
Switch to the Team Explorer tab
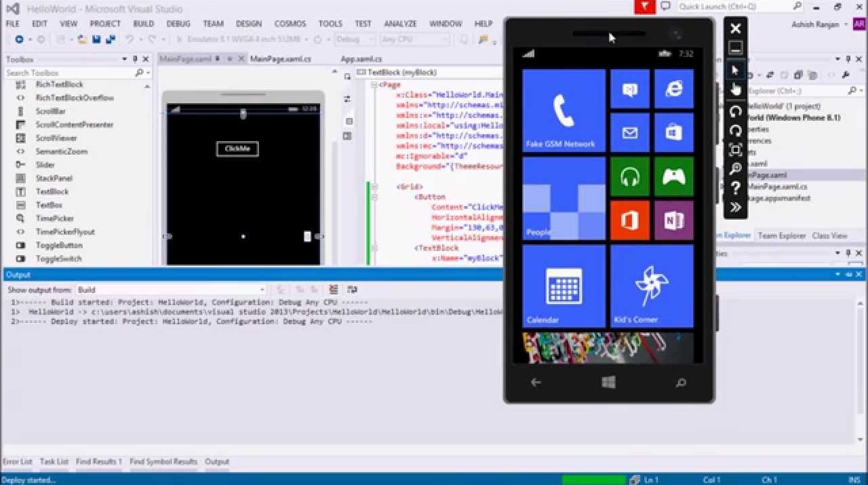[x=781, y=235]
